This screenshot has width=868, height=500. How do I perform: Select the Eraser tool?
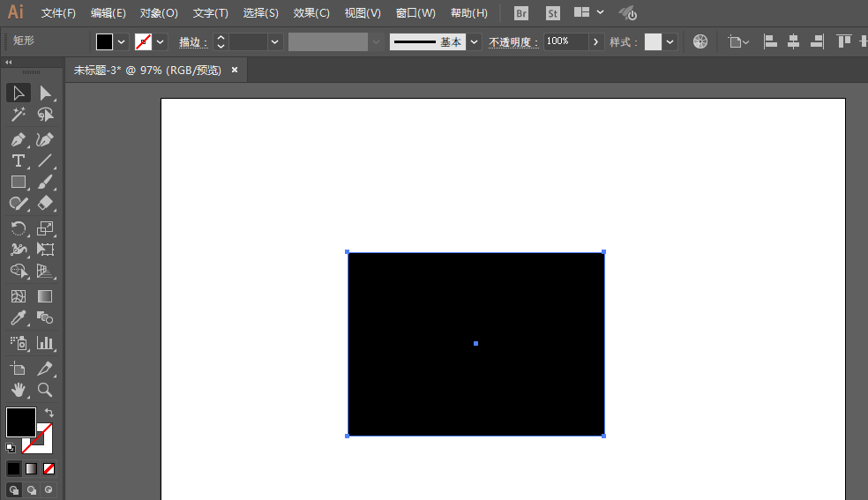(45, 204)
